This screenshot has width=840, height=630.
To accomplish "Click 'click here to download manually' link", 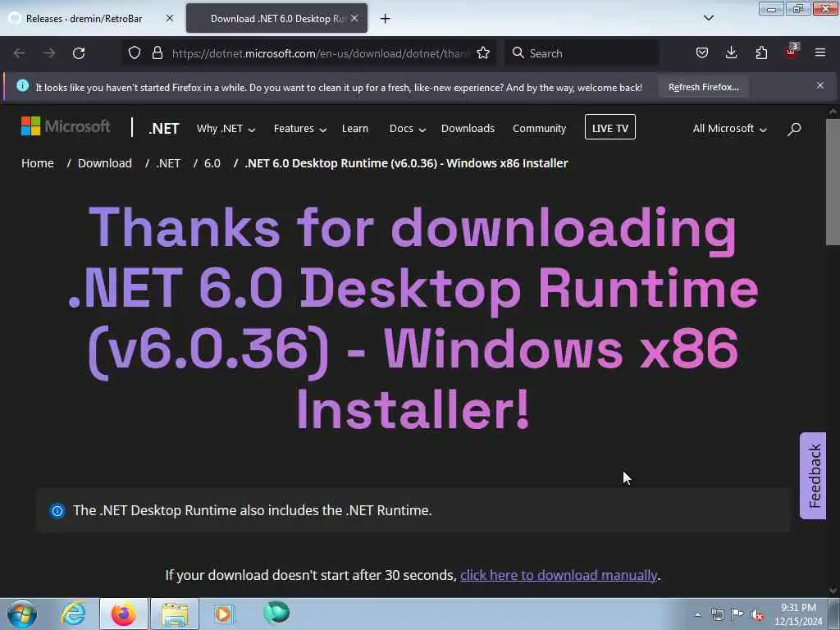I will pyautogui.click(x=558, y=575).
